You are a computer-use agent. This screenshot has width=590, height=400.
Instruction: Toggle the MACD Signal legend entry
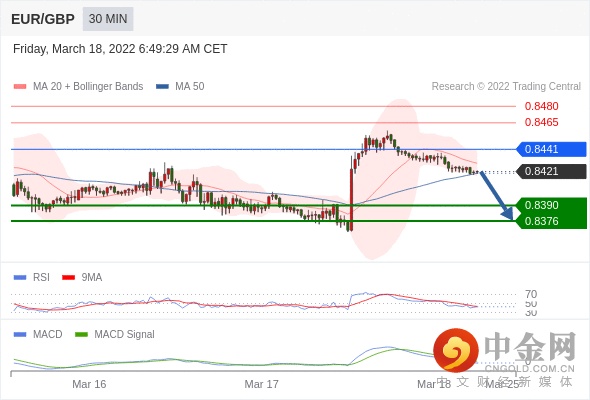pyautogui.click(x=115, y=335)
